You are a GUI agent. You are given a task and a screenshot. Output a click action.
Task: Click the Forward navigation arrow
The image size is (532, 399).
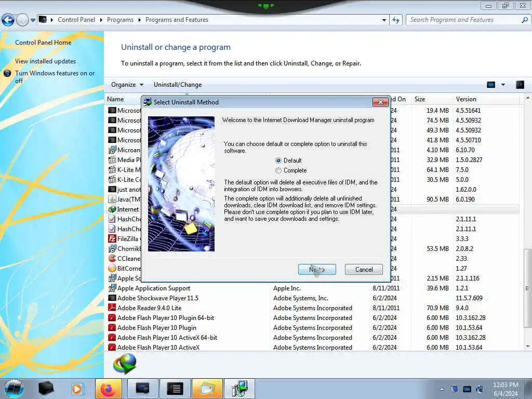tap(23, 20)
